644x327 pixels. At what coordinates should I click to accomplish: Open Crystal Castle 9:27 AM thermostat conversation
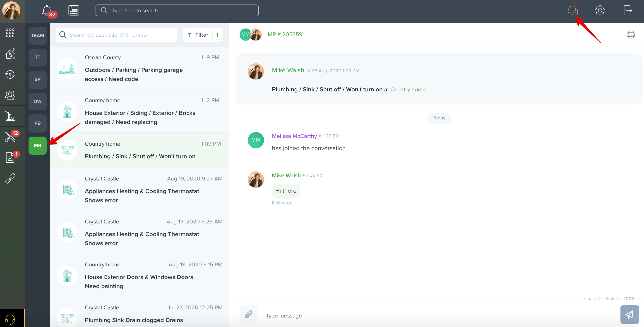(x=139, y=190)
